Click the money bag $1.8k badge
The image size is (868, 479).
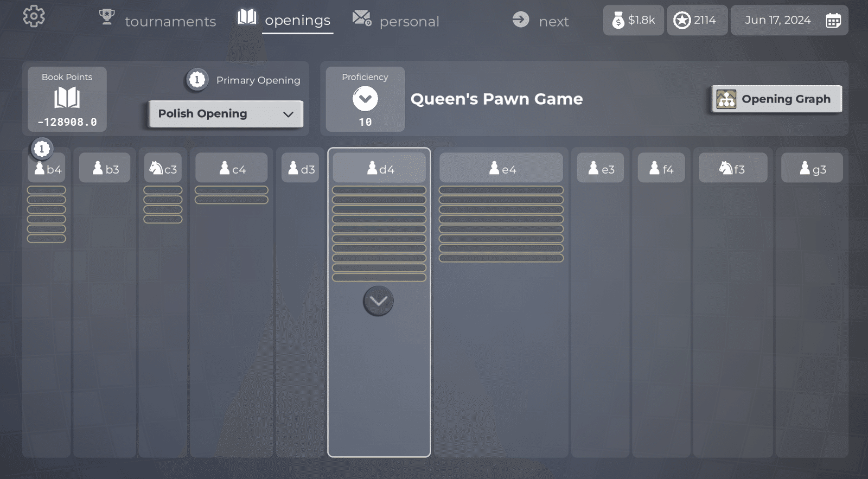pyautogui.click(x=634, y=21)
